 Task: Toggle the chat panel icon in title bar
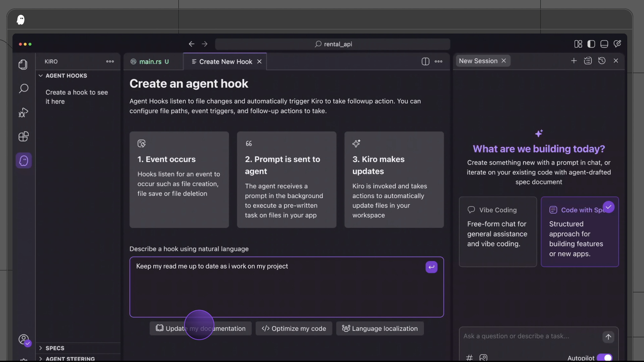pos(618,44)
